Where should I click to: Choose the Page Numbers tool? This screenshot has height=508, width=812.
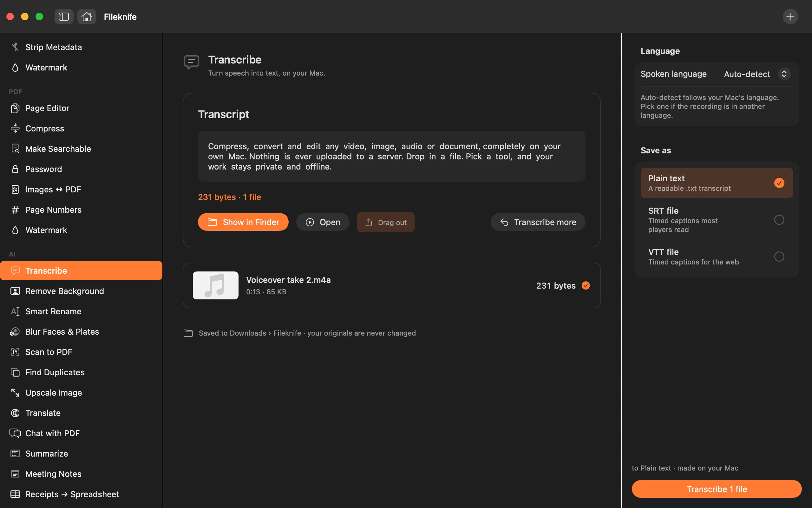(81, 210)
